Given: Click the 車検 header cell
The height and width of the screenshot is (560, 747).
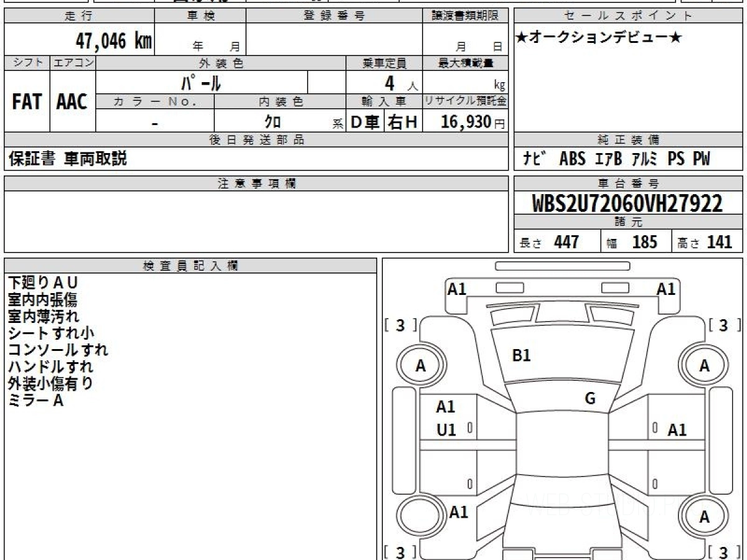Looking at the screenshot, I should click(200, 16).
